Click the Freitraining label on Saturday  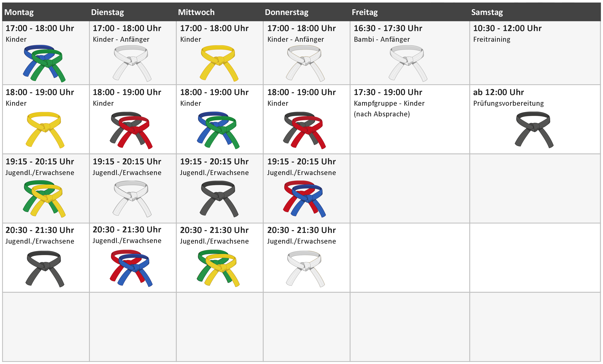492,39
